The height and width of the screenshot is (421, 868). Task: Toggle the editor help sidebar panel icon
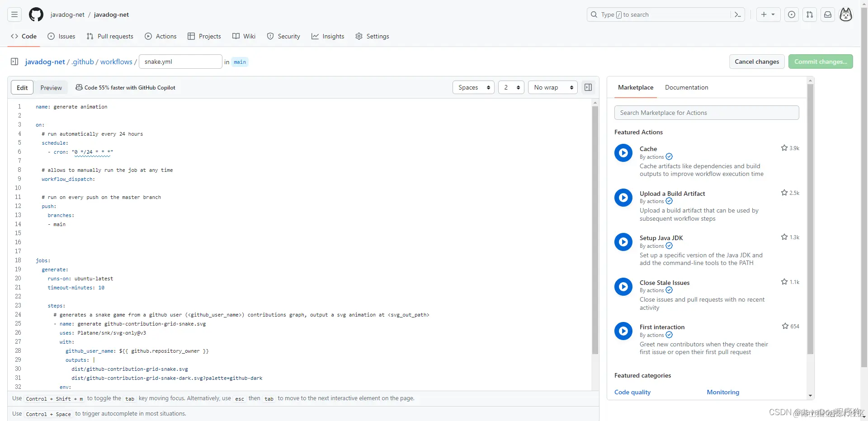click(x=588, y=87)
